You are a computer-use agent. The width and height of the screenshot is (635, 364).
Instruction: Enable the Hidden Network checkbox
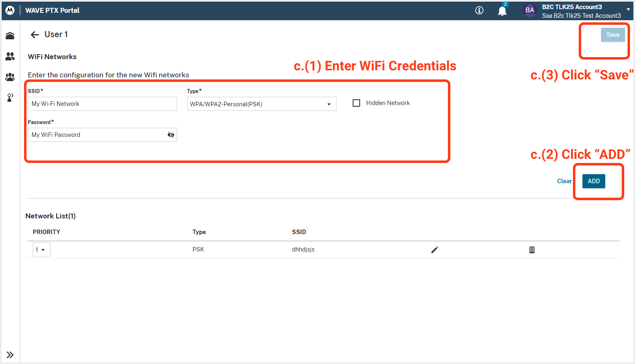(x=356, y=103)
